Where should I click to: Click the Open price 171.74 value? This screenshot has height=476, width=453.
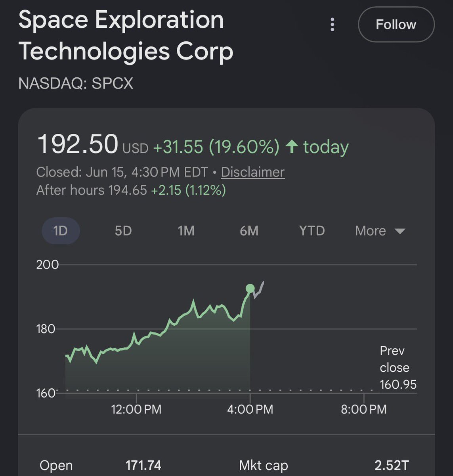point(143,465)
